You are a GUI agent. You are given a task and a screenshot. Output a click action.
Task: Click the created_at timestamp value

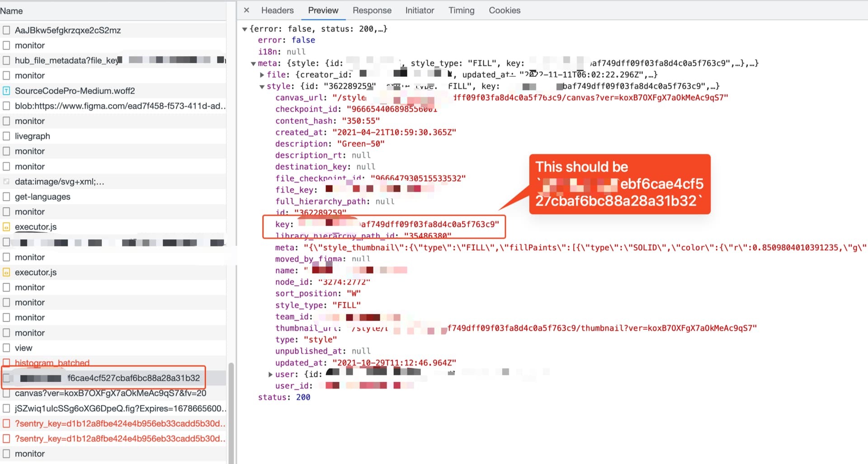tap(394, 132)
